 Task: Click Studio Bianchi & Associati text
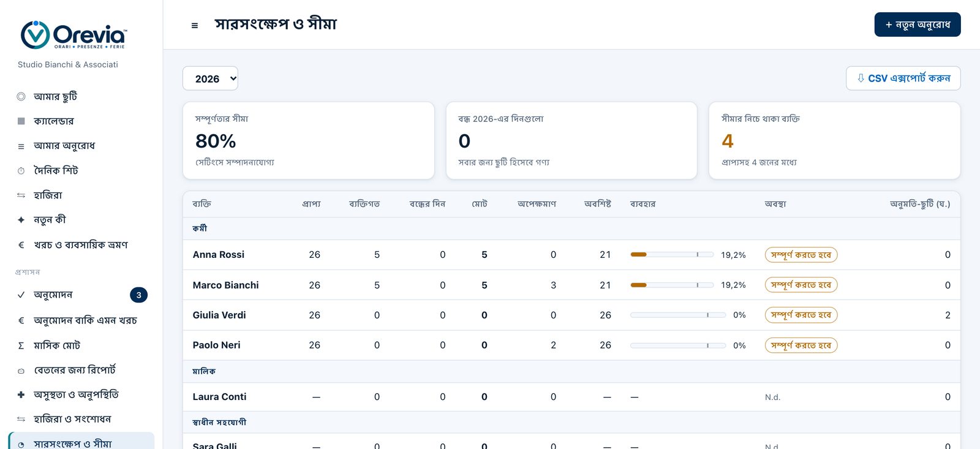coord(68,64)
